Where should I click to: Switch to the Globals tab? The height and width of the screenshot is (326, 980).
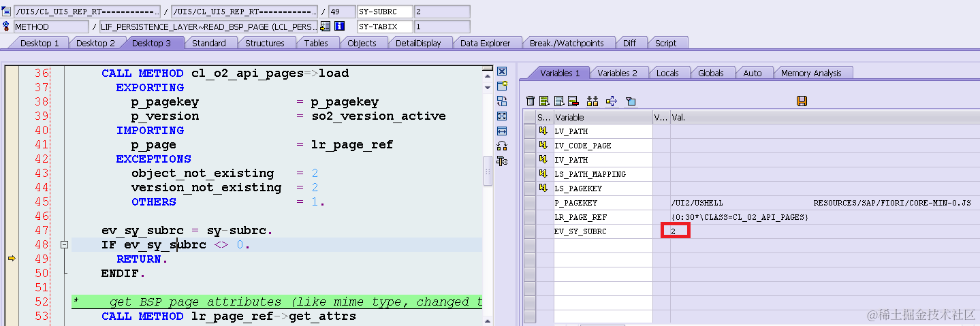[711, 73]
